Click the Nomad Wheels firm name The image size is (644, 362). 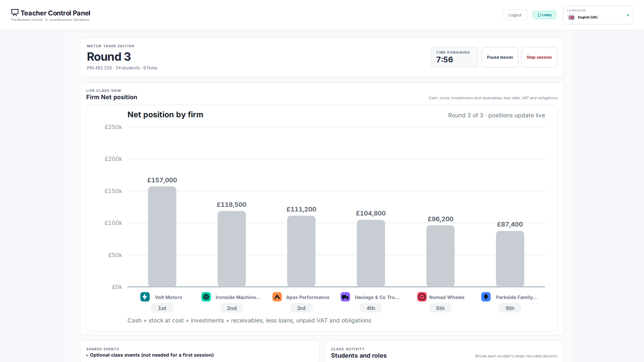[447, 297]
